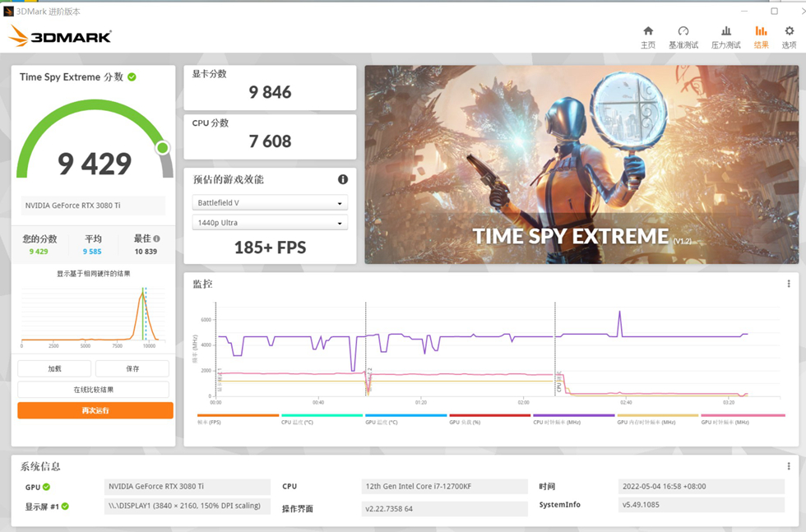Open the 选项 options gear tab
Viewport: 806px width, 532px height.
pos(789,37)
